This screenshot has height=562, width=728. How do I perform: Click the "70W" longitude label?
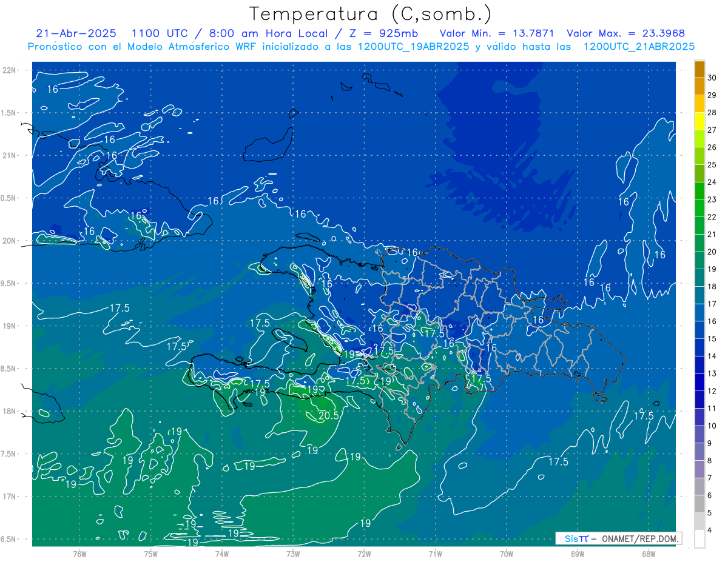tap(507, 554)
